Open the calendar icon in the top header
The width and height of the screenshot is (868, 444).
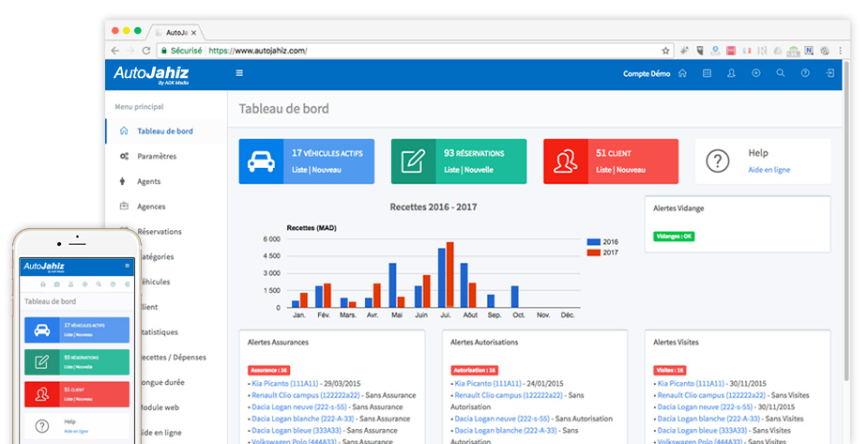click(707, 73)
